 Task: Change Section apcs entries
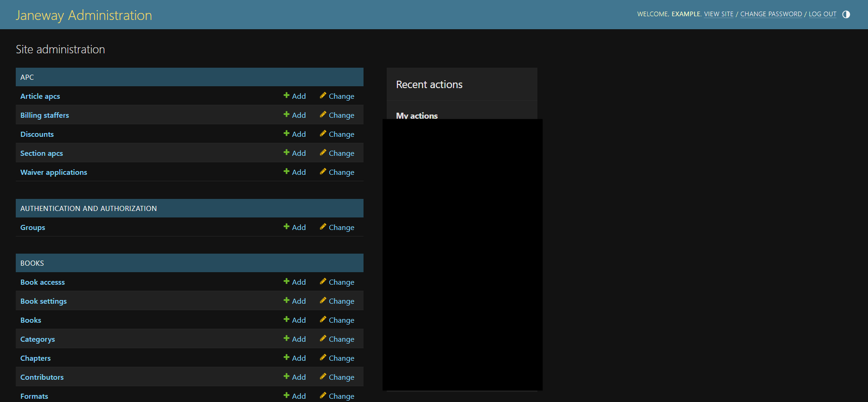pos(337,153)
